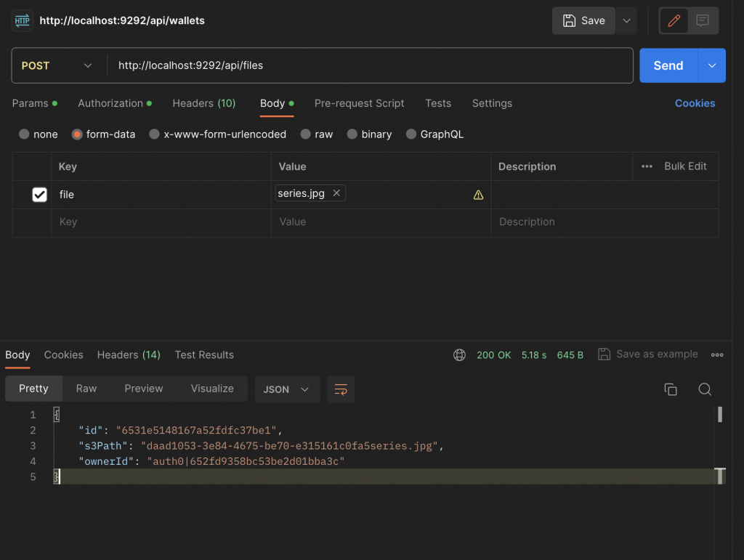Open the POST method dropdown
744x560 pixels.
57,65
